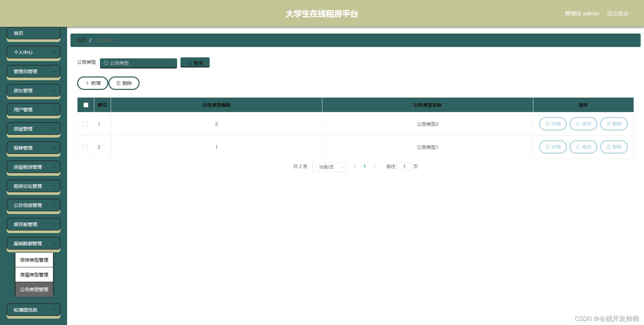Collapse the 基础数据管理 section
The width and height of the screenshot is (644, 325).
pos(33,243)
